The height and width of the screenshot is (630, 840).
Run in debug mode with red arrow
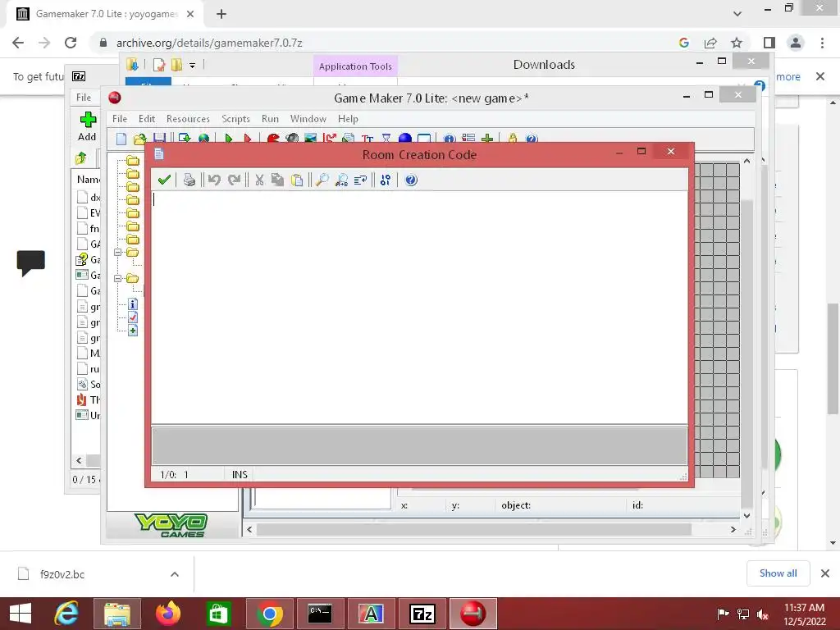[x=248, y=139]
